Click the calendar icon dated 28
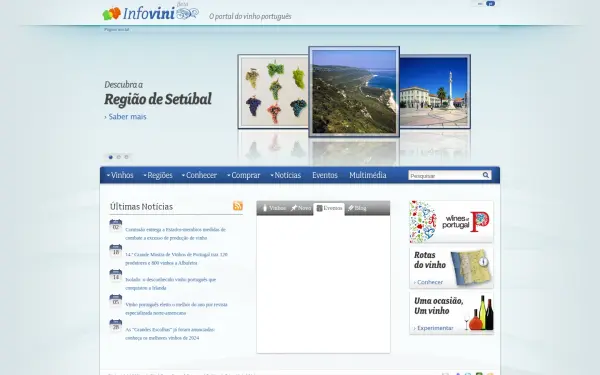This screenshot has height=375, width=600. pyautogui.click(x=116, y=326)
